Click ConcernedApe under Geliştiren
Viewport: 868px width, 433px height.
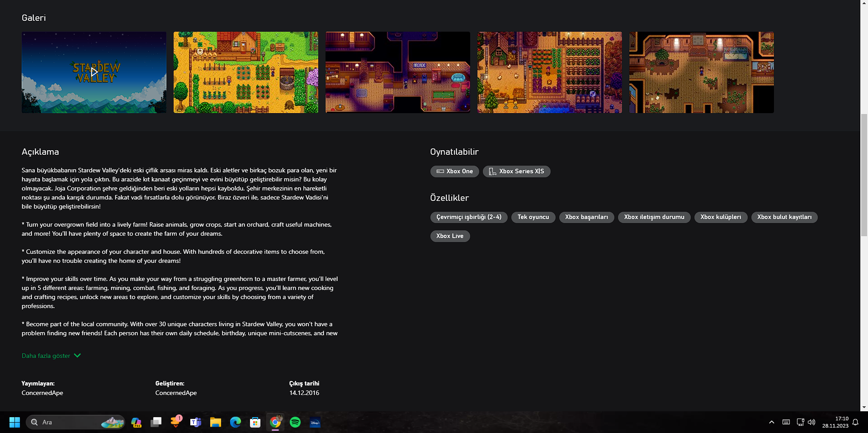tap(176, 393)
